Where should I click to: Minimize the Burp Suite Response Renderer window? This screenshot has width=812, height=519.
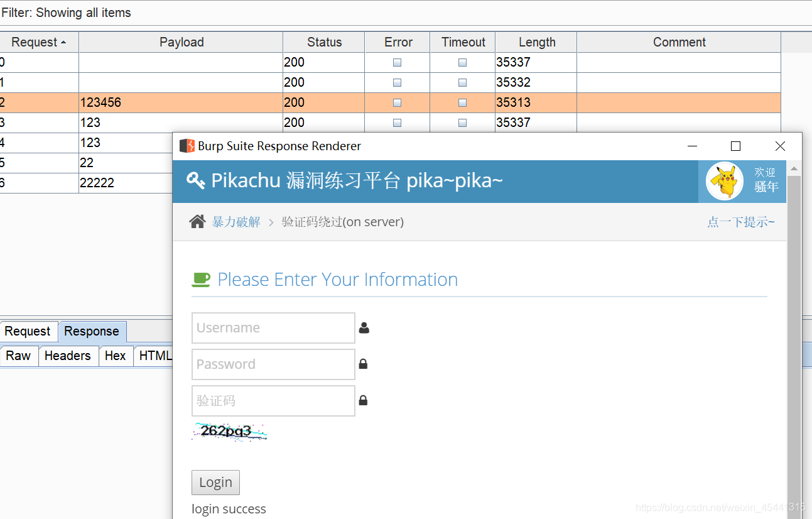(x=693, y=146)
